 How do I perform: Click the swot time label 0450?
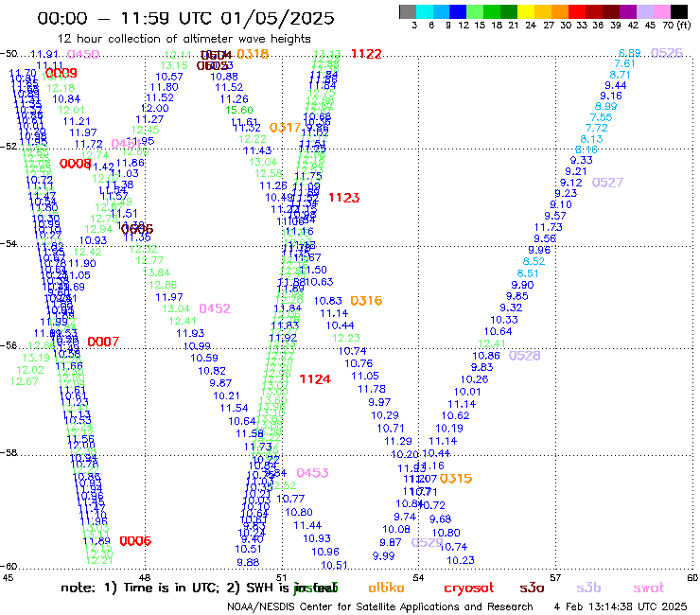click(83, 55)
